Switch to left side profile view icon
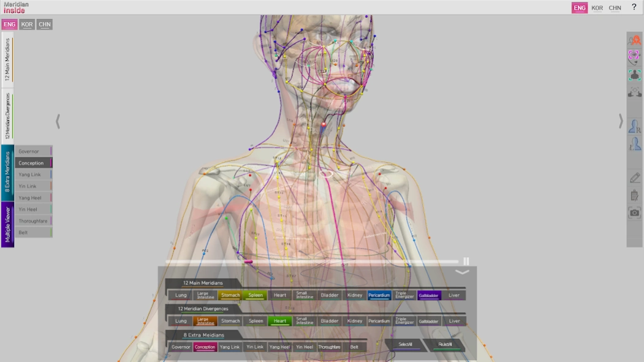Image resolution: width=644 pixels, height=362 pixels. coord(635,144)
